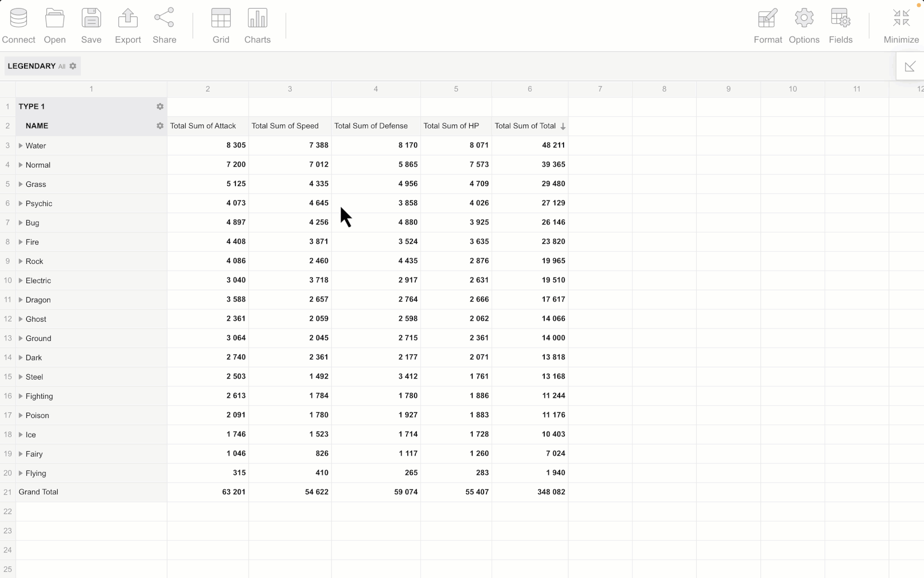924x578 pixels.
Task: Expand the Fire row
Action: pos(21,242)
